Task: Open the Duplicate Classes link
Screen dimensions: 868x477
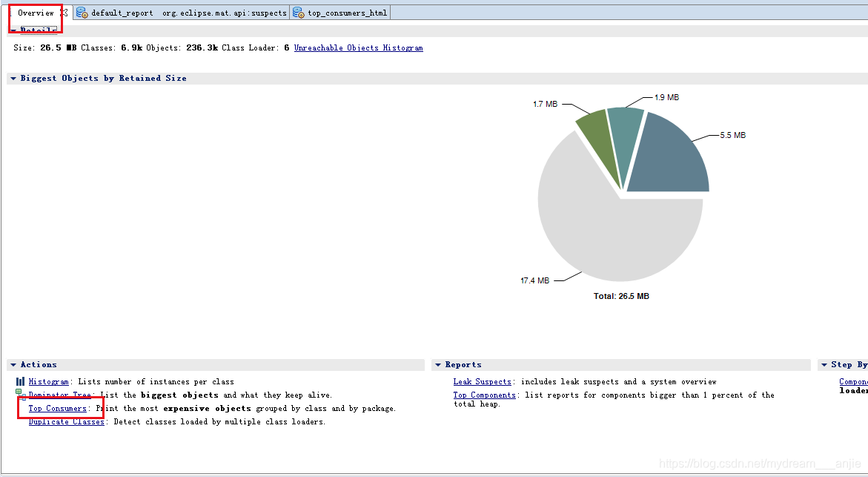Action: (x=67, y=421)
